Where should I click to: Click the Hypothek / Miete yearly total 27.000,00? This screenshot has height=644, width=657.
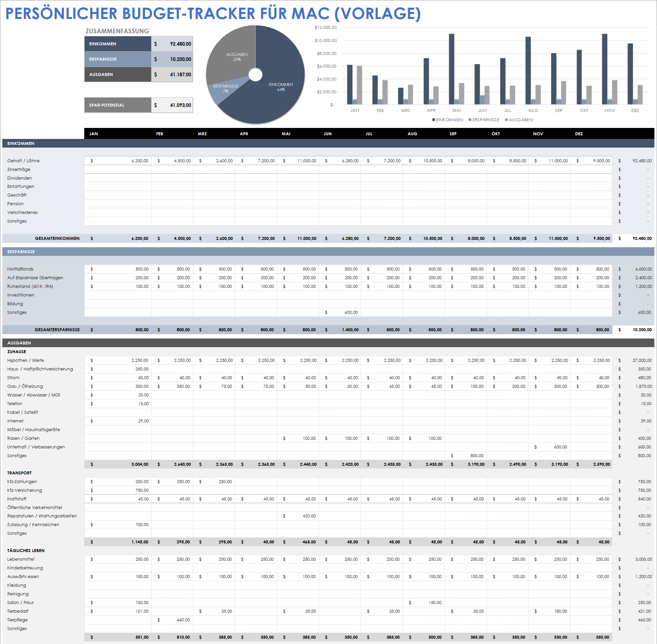(633, 360)
